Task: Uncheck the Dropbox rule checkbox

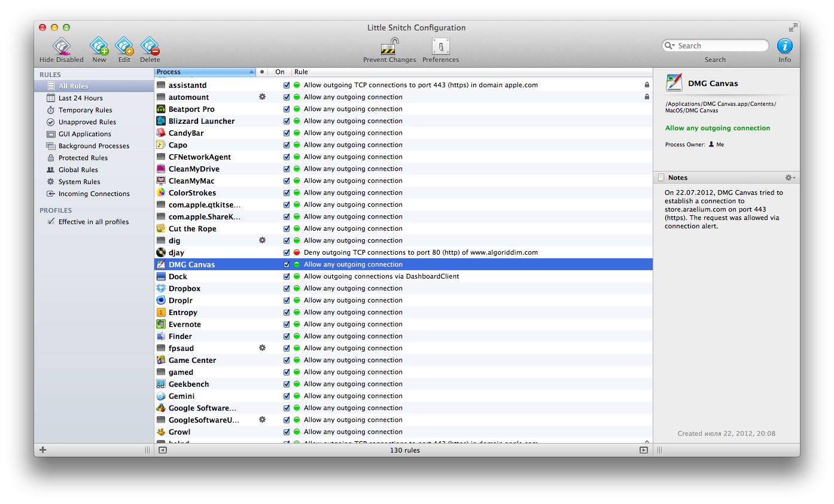Action: [287, 289]
